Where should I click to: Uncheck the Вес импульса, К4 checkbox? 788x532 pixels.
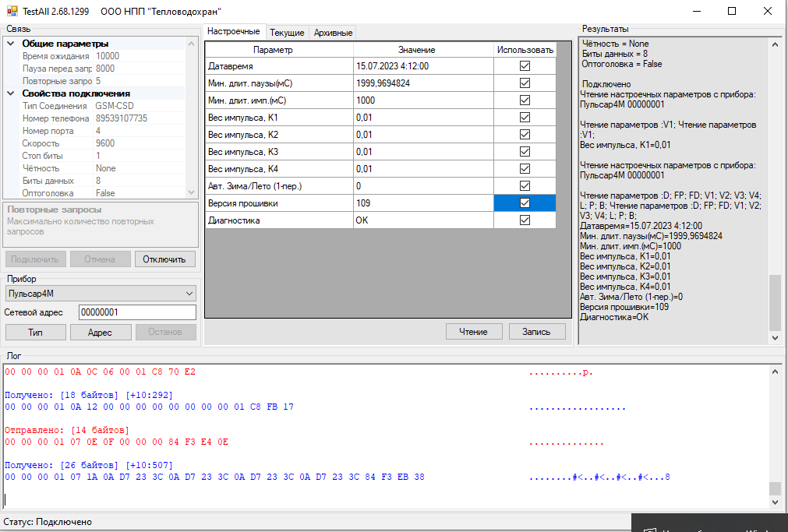tap(525, 168)
